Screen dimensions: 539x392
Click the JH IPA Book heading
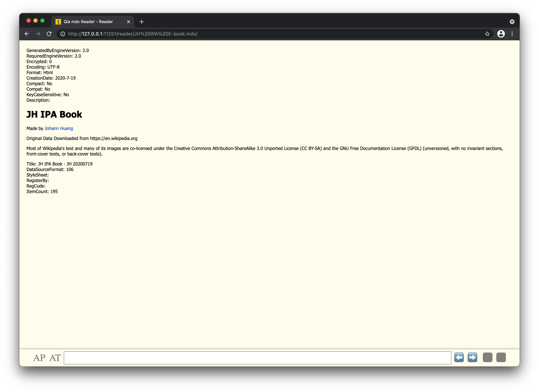(x=54, y=114)
